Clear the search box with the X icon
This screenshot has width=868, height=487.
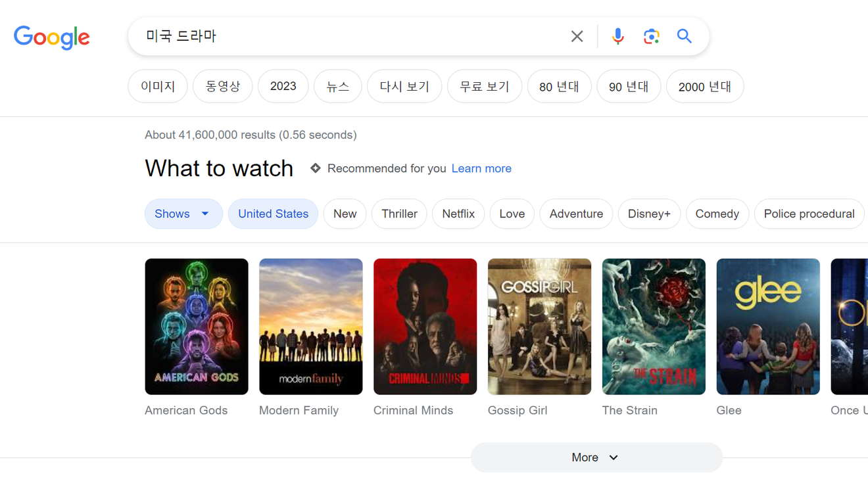click(x=577, y=36)
